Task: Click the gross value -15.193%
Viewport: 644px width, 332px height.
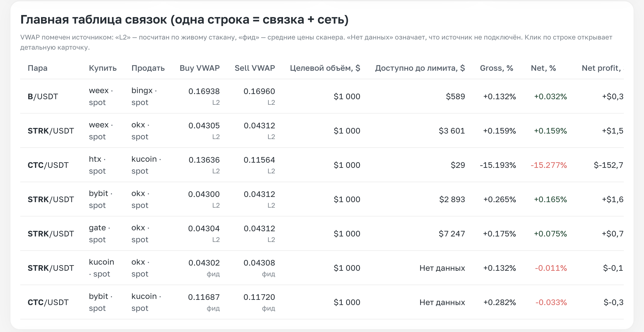Action: pos(498,165)
